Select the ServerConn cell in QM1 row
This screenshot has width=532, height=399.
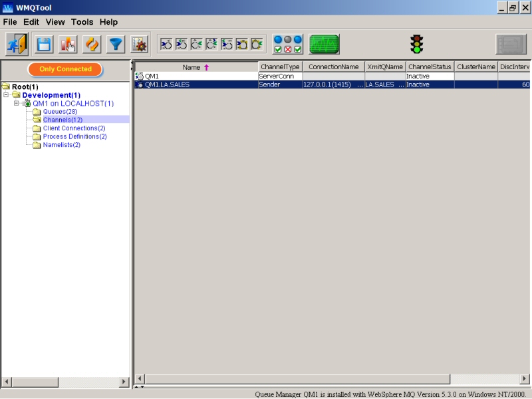(280, 76)
